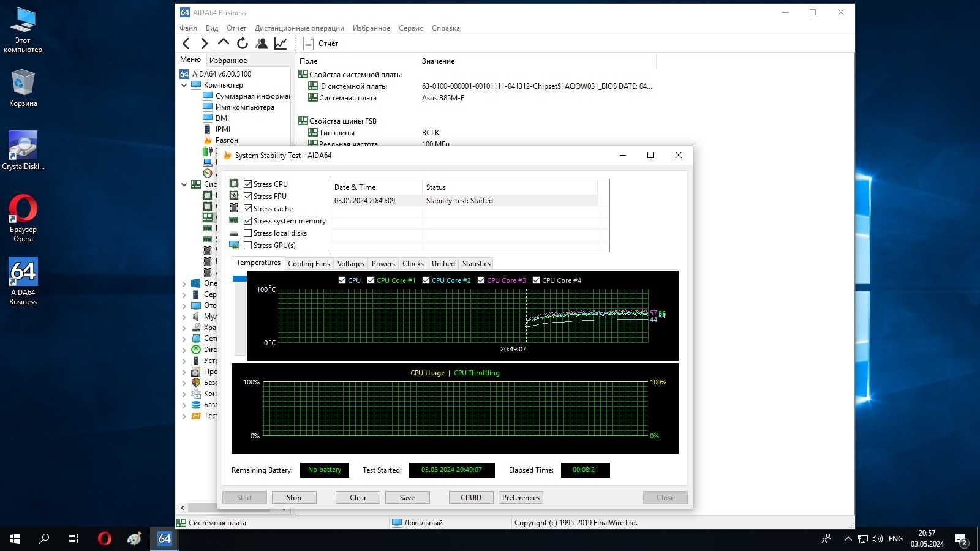The width and height of the screenshot is (980, 551).
Task: Open the Clocks tab
Action: coord(413,264)
